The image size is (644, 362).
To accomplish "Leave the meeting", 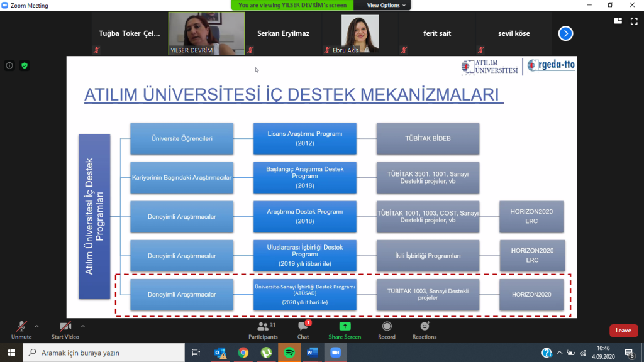I will pos(623,331).
